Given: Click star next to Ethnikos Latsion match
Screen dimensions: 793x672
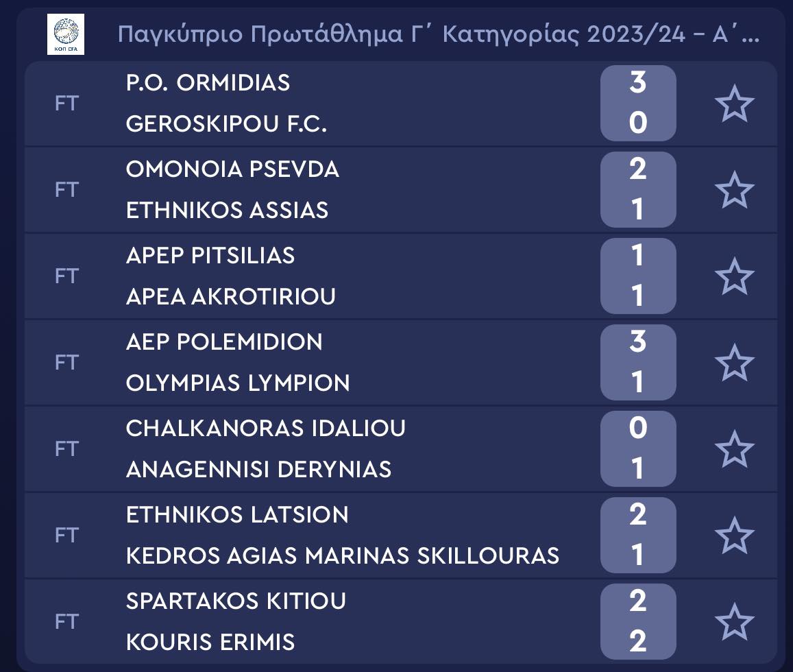Looking at the screenshot, I should [x=734, y=536].
